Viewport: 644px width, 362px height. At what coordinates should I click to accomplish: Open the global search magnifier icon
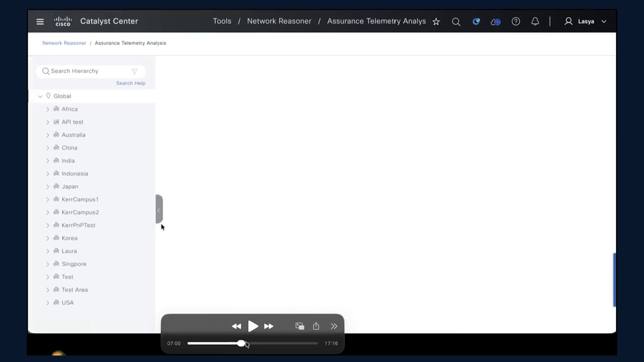[456, 22]
